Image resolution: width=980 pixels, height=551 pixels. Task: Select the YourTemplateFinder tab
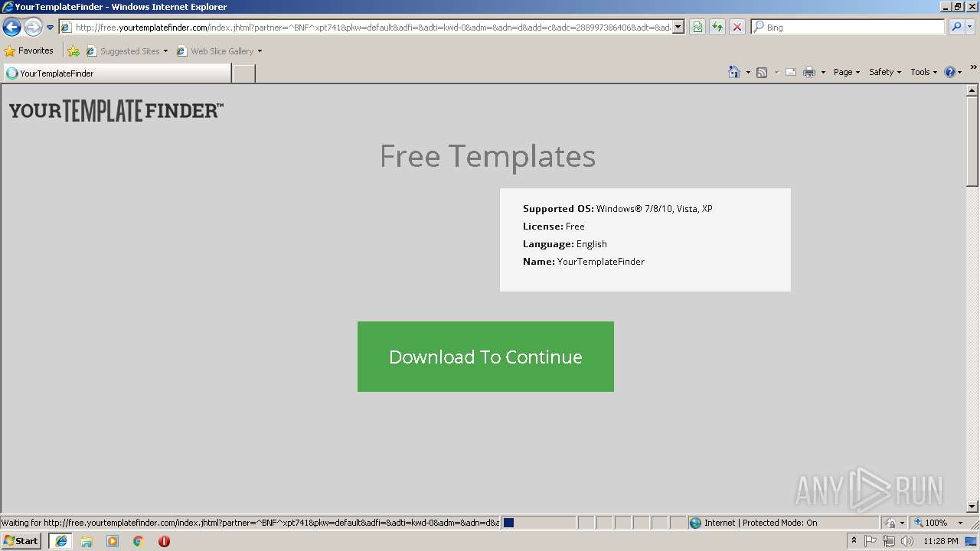[116, 73]
